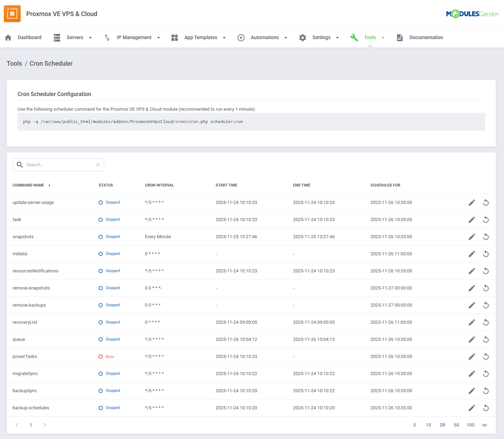Screen dimensions: 504x439
Task: Show 50 entries per page
Action: 456,425
